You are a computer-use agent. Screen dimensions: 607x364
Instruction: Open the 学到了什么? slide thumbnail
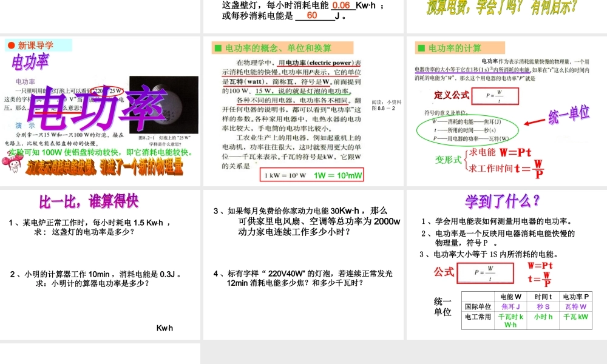[507, 265]
